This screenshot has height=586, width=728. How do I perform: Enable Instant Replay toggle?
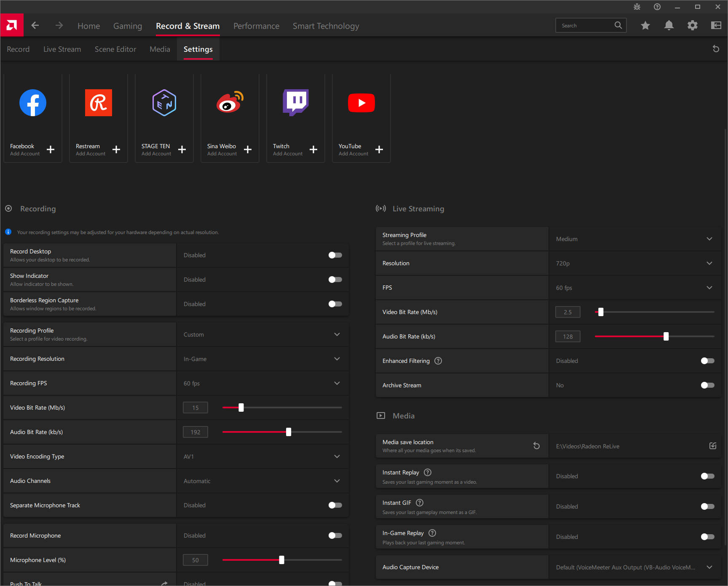(708, 476)
